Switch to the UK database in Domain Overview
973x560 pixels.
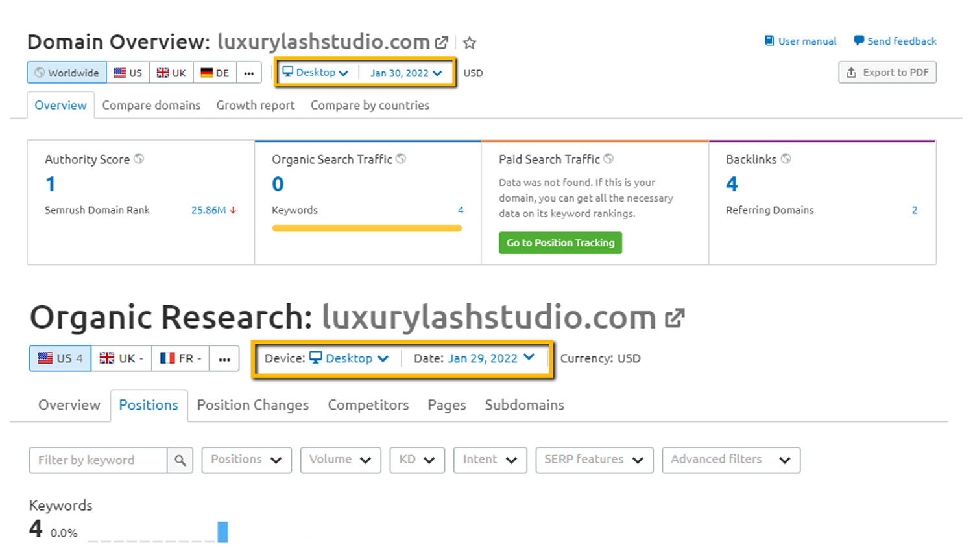[171, 73]
